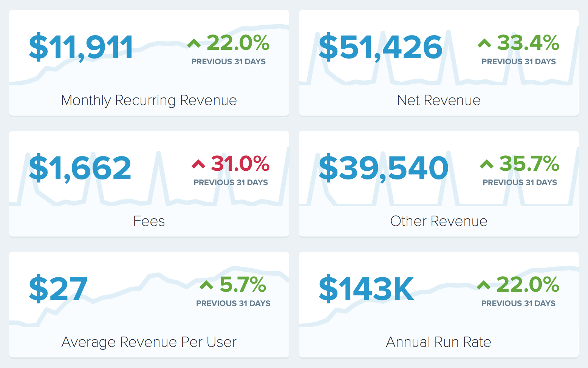This screenshot has height=368, width=588.
Task: Click the red up arrow in Fees card
Action: [198, 164]
